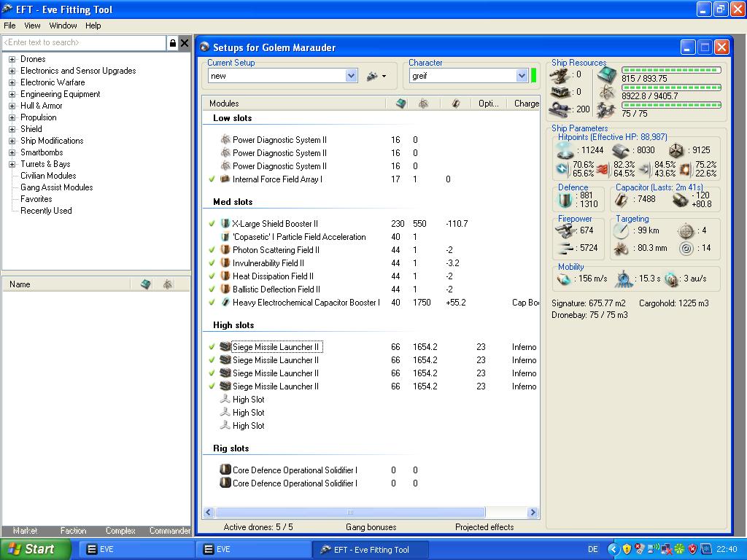Click the targeting range icon 99 km
The height and width of the screenshot is (560, 747).
(622, 231)
